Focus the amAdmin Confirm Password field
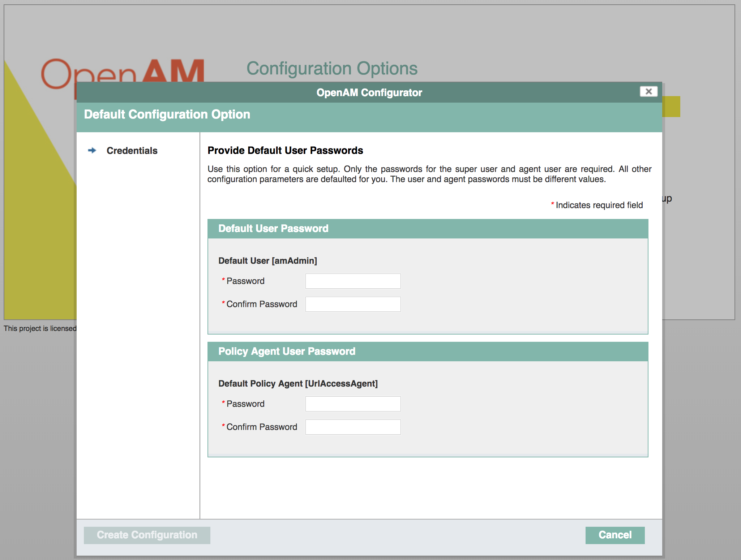 point(353,304)
